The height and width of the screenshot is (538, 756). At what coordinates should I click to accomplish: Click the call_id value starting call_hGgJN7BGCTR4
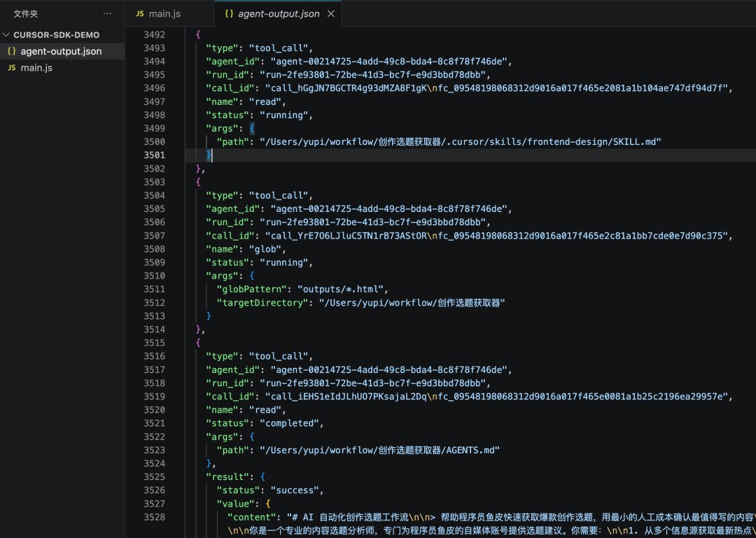pos(496,88)
